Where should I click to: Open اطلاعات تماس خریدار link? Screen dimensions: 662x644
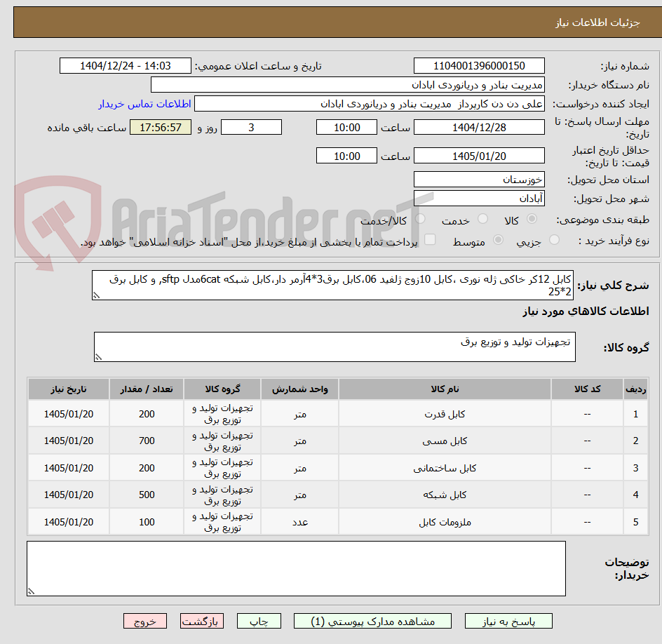144,104
